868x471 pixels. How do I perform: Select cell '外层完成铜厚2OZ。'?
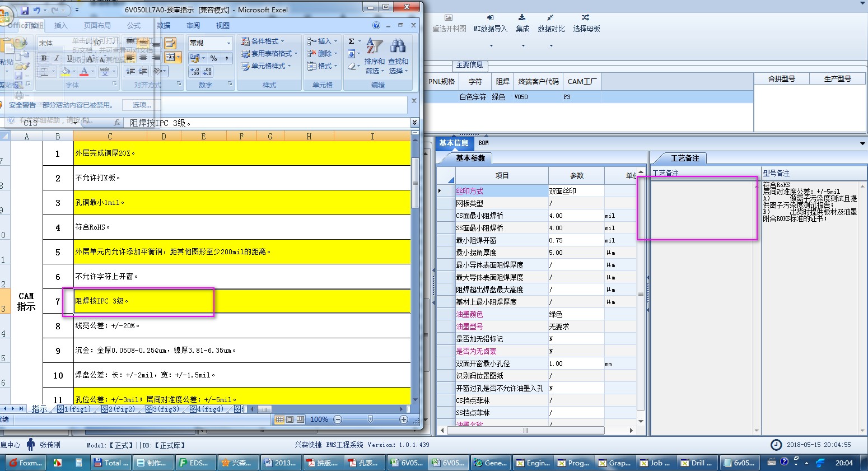tap(242, 153)
